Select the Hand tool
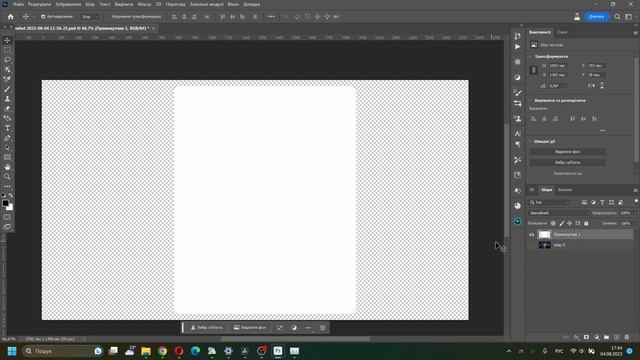 click(7, 167)
